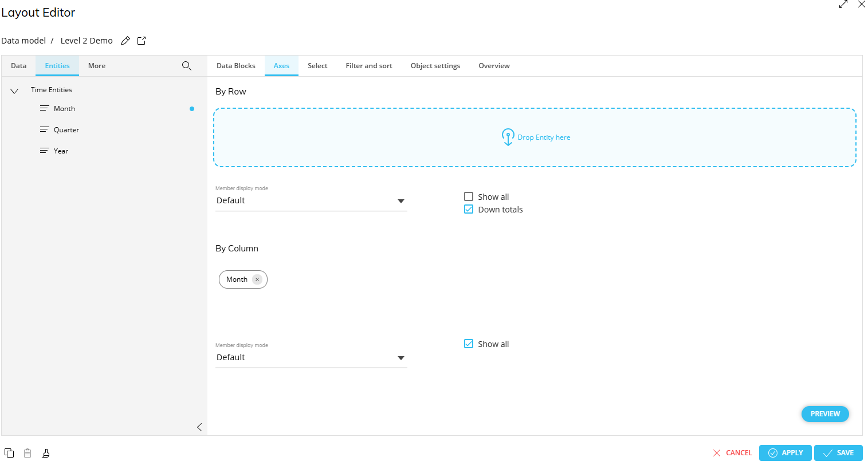
Task: Remove Month chip from By Column
Action: click(x=257, y=279)
